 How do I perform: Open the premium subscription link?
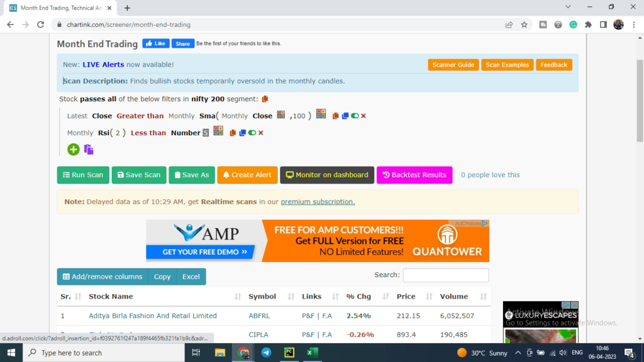(x=318, y=202)
